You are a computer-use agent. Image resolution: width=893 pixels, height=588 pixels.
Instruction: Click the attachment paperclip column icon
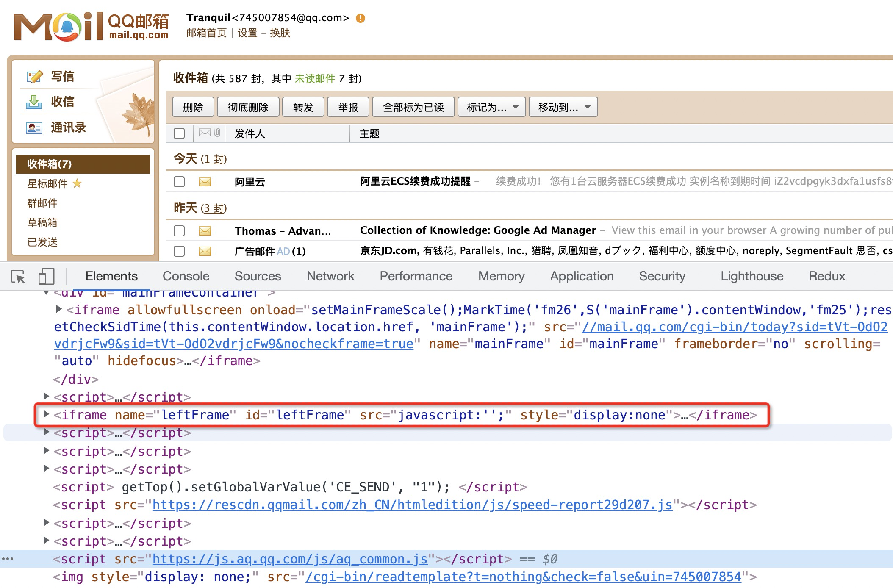pos(217,133)
